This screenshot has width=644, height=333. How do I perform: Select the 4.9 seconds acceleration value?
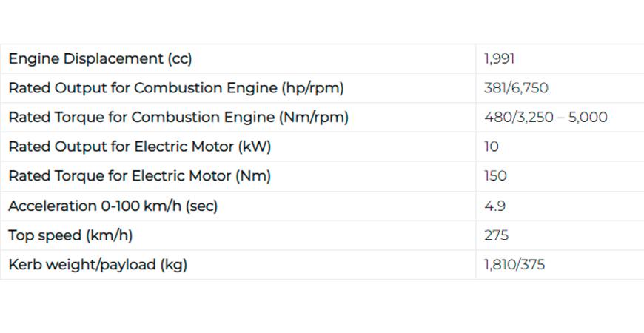click(494, 206)
